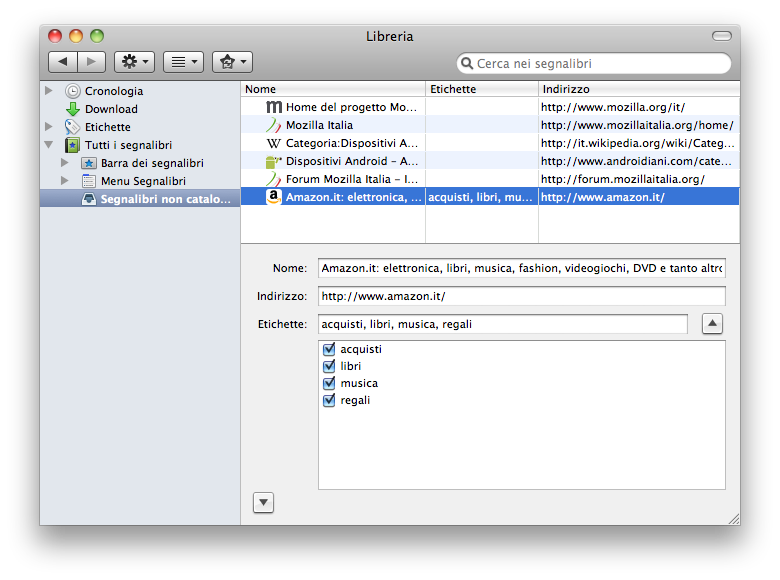
Task: Uncheck the acquisti tag checkbox
Action: [x=329, y=349]
